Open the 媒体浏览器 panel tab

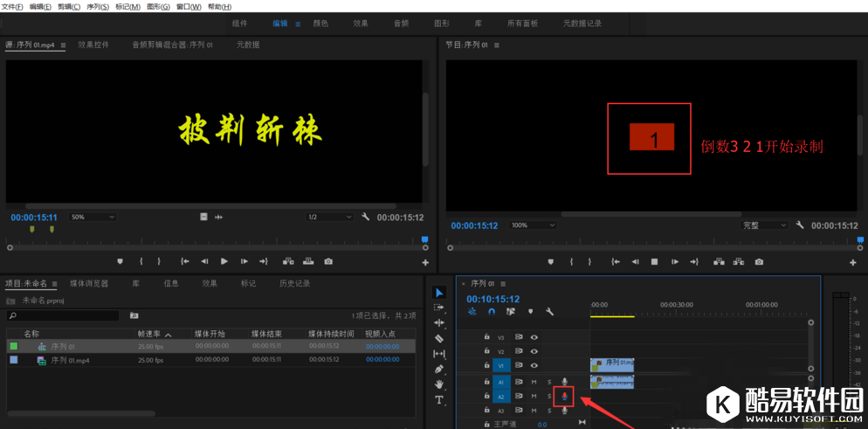click(89, 283)
